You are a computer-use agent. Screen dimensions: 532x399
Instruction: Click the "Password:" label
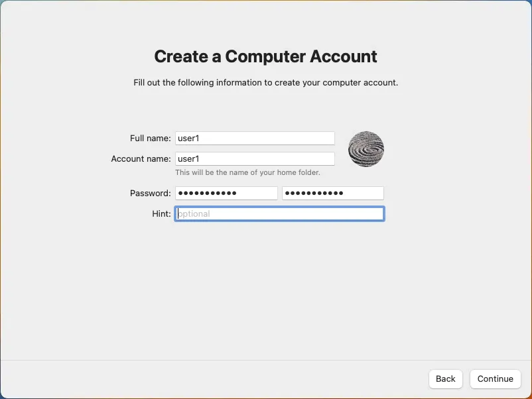pos(151,193)
